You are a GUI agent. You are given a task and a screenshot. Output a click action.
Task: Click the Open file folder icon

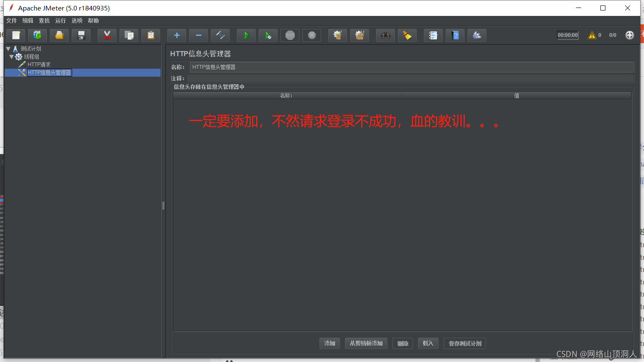[x=60, y=35]
